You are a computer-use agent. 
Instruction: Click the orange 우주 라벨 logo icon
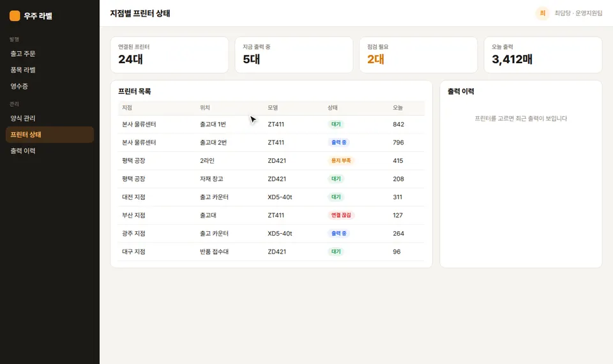click(15, 15)
